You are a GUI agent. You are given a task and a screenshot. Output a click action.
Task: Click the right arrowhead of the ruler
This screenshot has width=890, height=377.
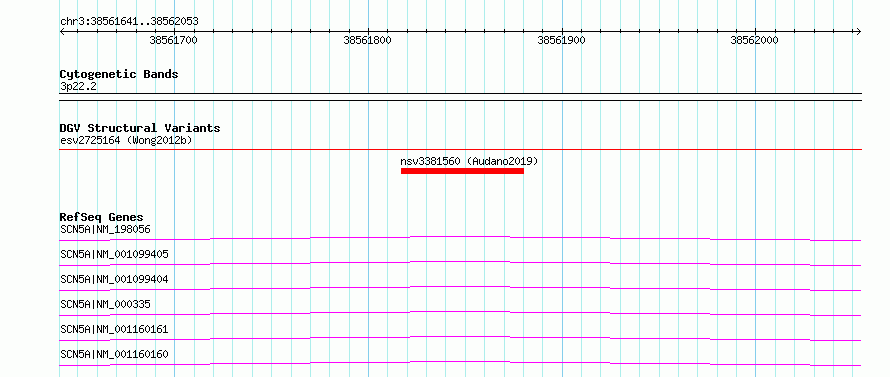click(858, 31)
